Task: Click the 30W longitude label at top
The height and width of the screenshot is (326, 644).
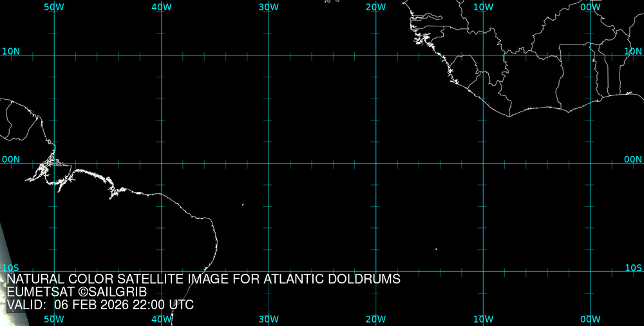Action: coord(269,7)
